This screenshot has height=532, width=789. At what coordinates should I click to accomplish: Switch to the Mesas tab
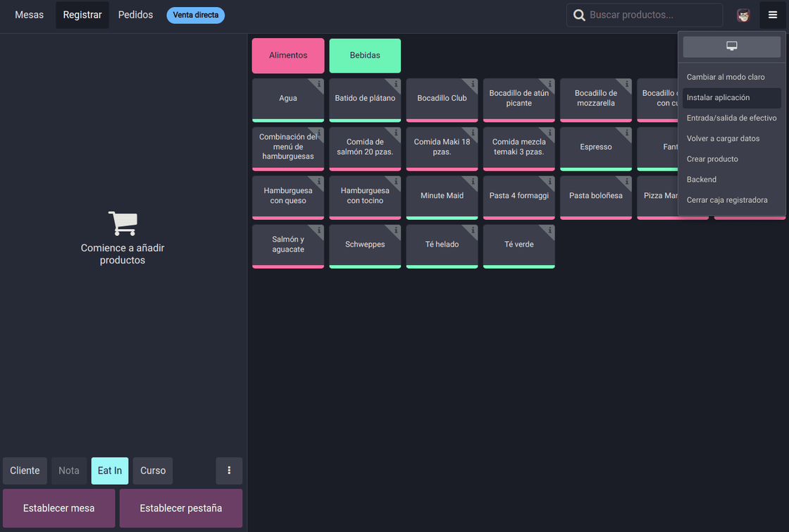tap(29, 15)
